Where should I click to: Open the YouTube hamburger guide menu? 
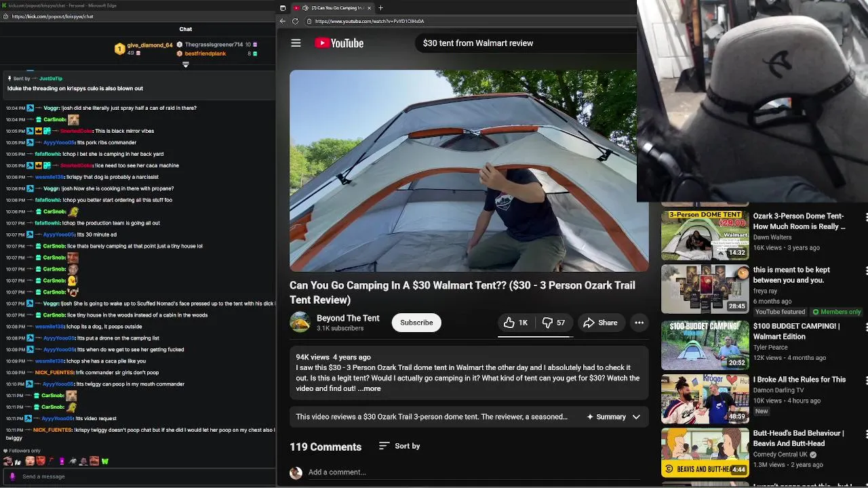[x=296, y=43]
